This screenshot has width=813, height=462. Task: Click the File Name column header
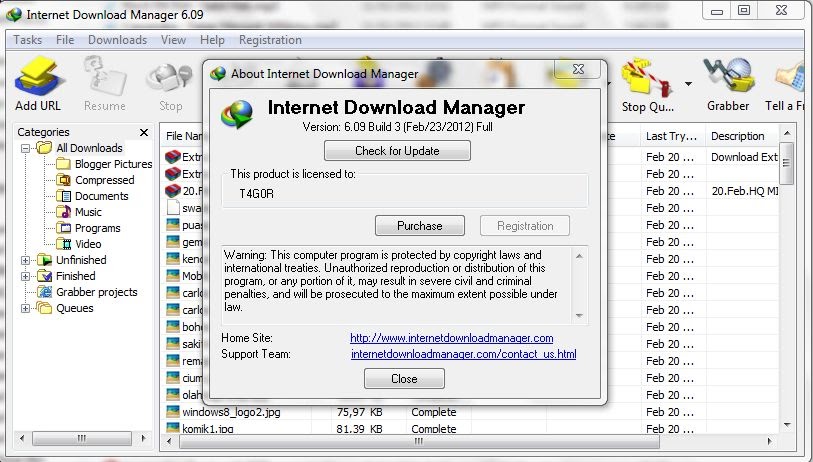pos(184,136)
